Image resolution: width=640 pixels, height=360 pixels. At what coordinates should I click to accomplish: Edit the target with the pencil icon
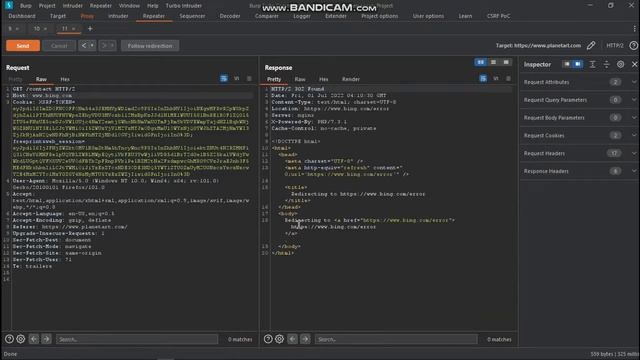[591, 45]
